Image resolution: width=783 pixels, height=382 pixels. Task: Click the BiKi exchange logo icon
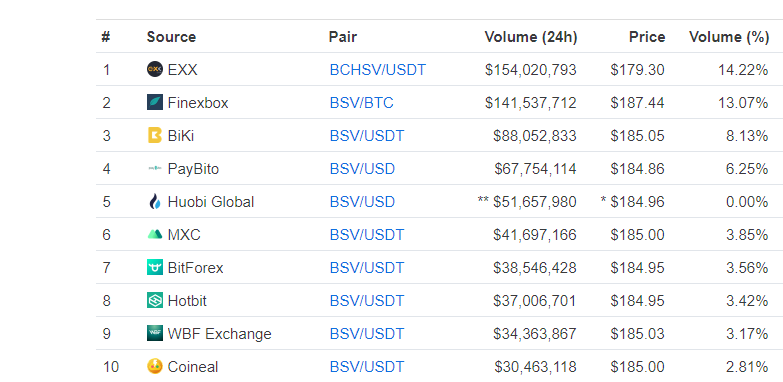coord(155,135)
